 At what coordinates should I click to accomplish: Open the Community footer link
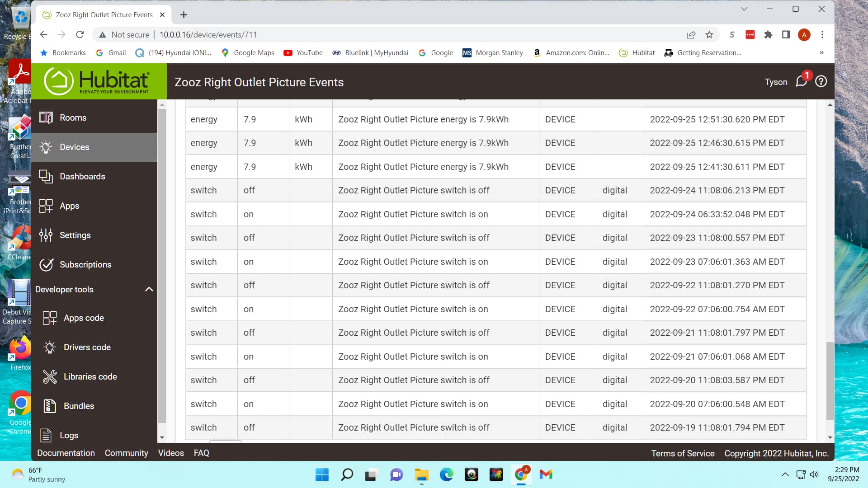(127, 453)
